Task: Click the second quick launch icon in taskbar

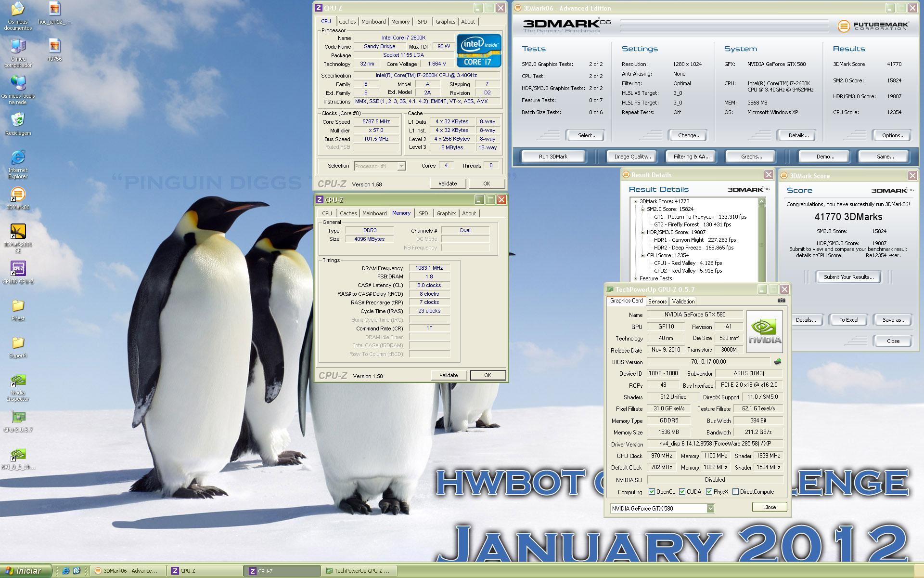Action: point(77,571)
